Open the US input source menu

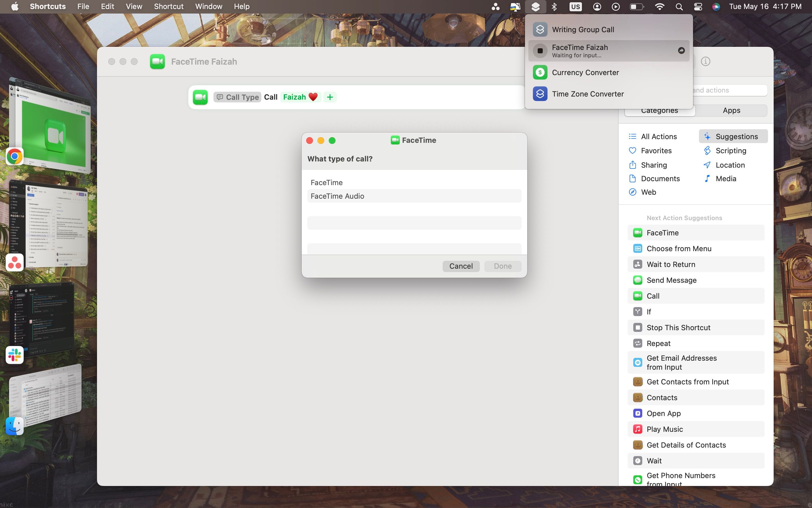click(x=575, y=7)
